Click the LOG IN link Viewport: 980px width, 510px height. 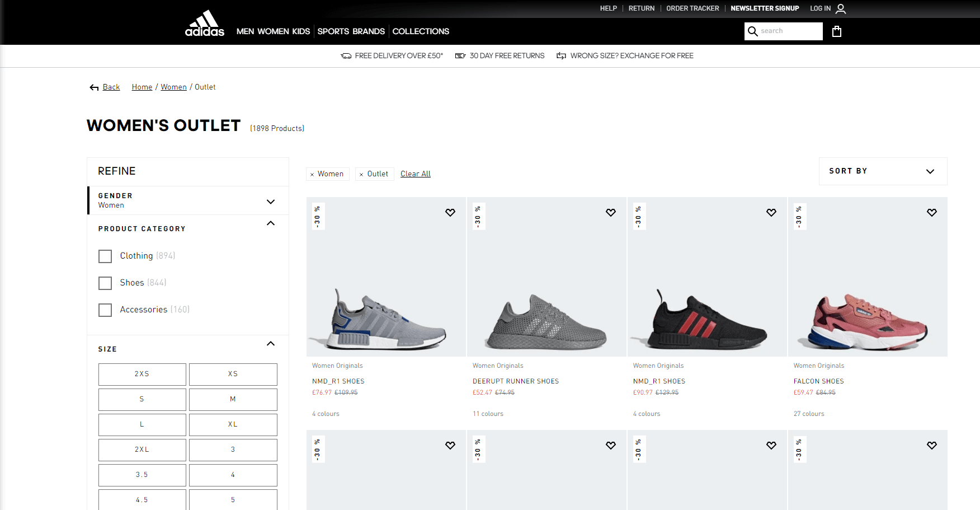pos(821,8)
